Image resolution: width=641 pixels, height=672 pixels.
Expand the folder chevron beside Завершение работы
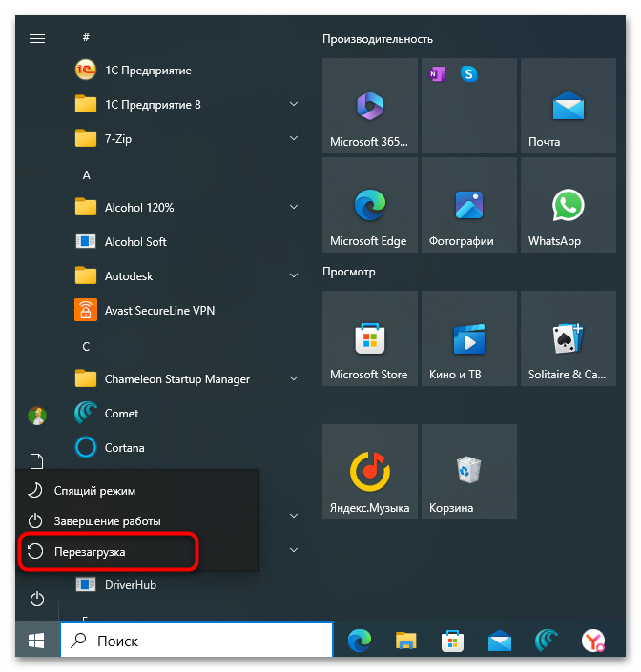coord(294,516)
